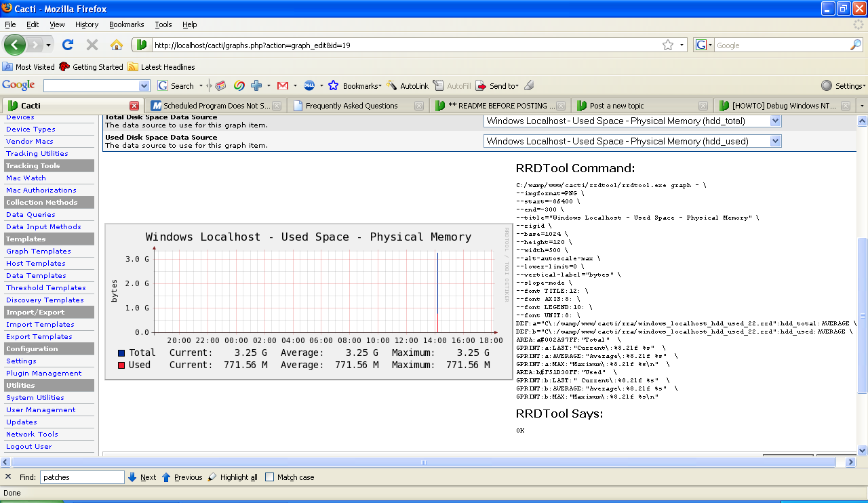Open the Most Visited bookmark
868x503 pixels.
(x=28, y=67)
